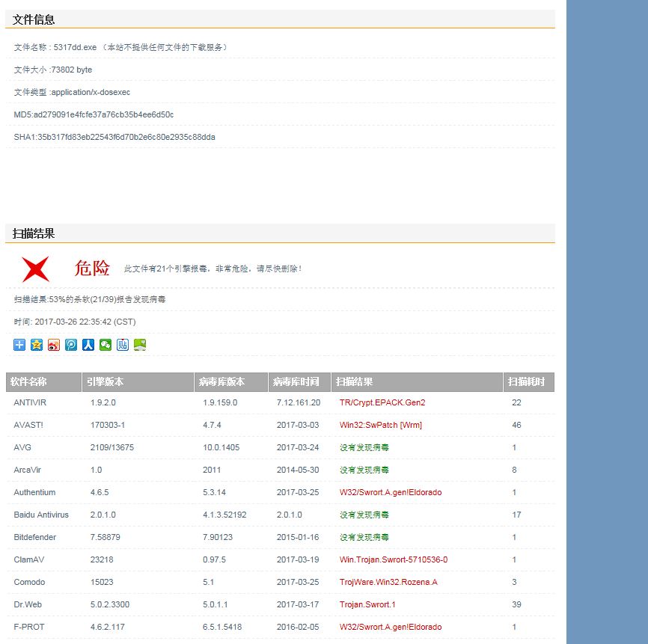Click the 53% (21/39) scan summary line
The width and height of the screenshot is (648, 644).
(x=90, y=299)
